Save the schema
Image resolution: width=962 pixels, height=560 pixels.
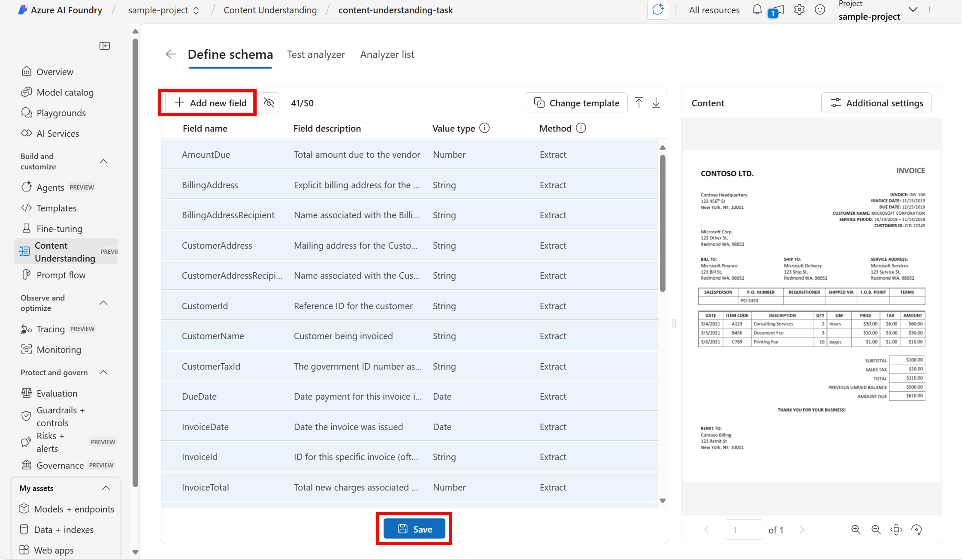click(x=414, y=529)
